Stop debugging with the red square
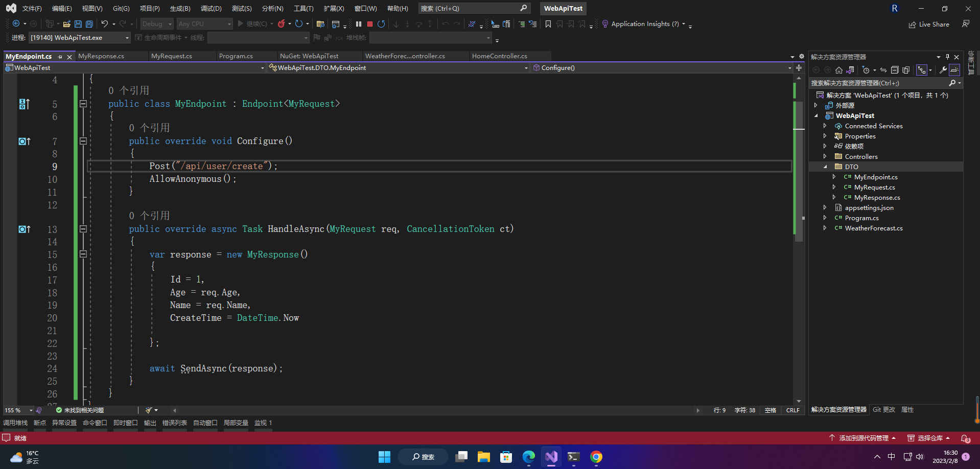Screen dimensions: 980x469 pos(370,24)
